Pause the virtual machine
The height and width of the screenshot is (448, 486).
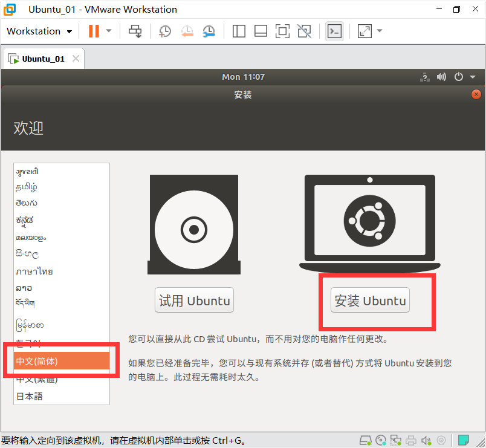click(94, 31)
